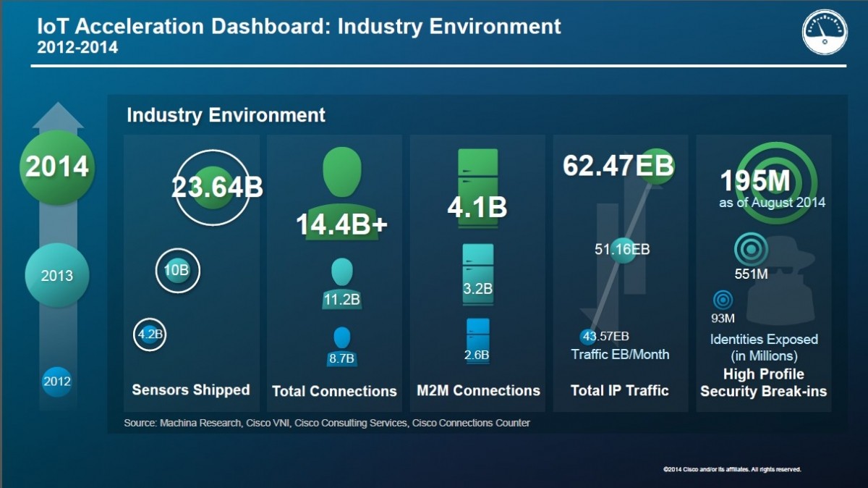The width and height of the screenshot is (868, 488).
Task: Click the Total Connections panel label
Action: [x=334, y=391]
